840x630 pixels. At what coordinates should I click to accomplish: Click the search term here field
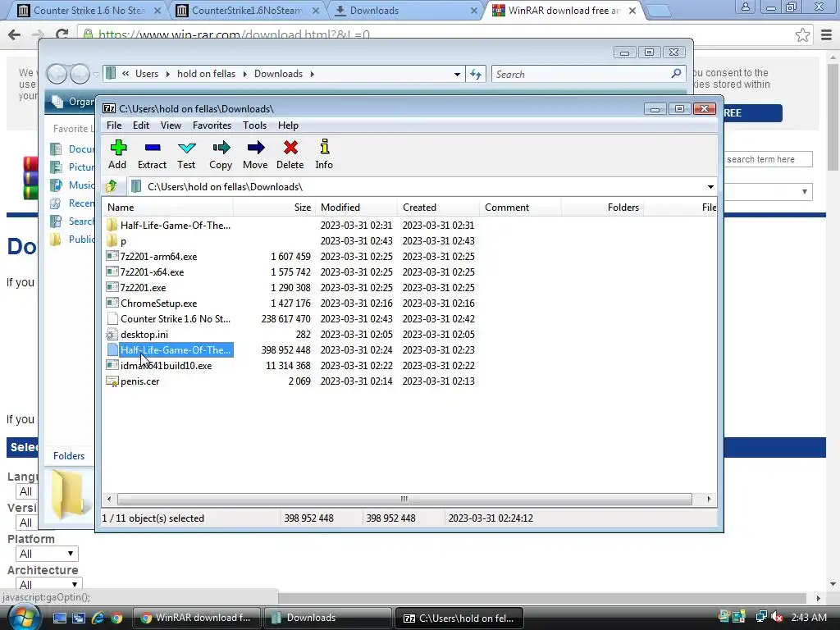pyautogui.click(x=768, y=159)
